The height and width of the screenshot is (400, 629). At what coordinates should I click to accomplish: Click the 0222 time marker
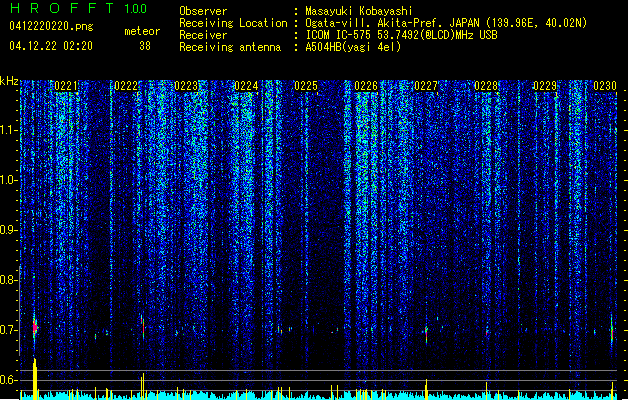pyautogui.click(x=126, y=86)
